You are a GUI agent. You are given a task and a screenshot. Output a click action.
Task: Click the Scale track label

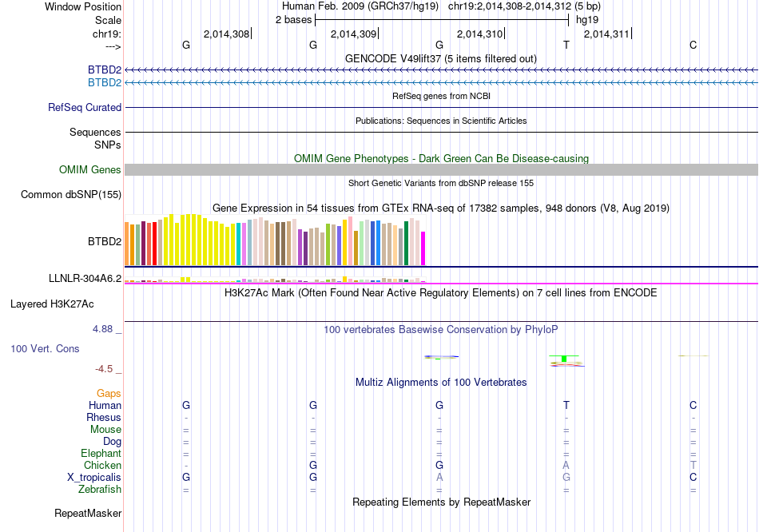point(108,20)
